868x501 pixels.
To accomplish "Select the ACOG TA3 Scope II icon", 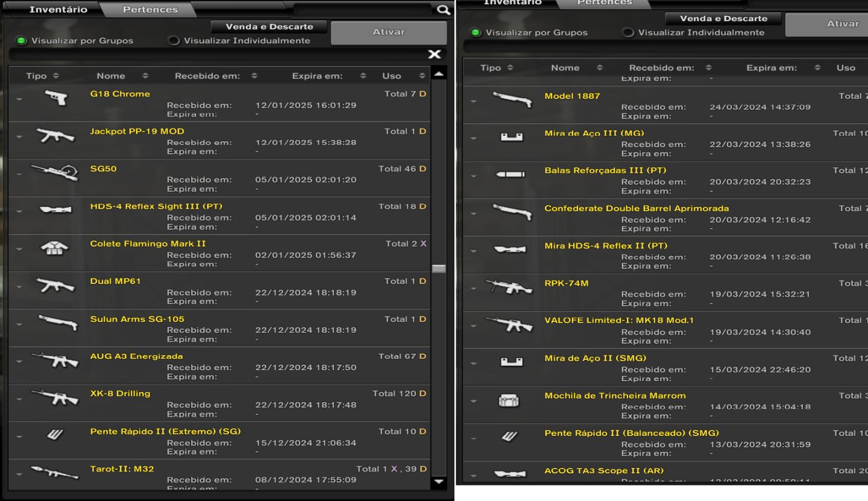I will [510, 474].
